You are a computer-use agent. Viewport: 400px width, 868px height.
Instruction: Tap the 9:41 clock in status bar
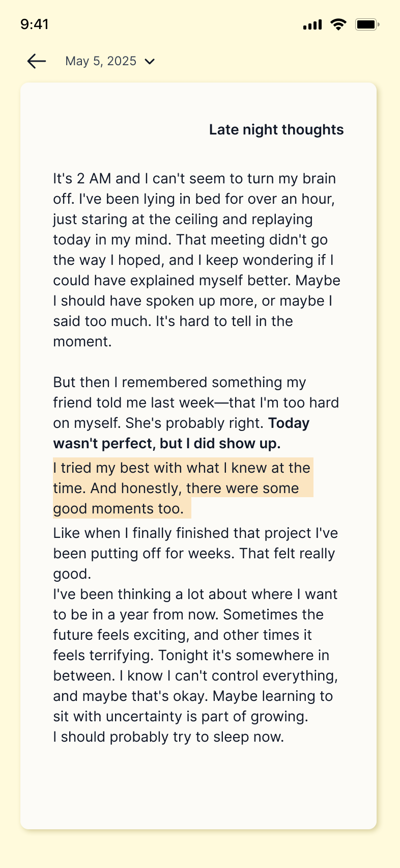35,24
